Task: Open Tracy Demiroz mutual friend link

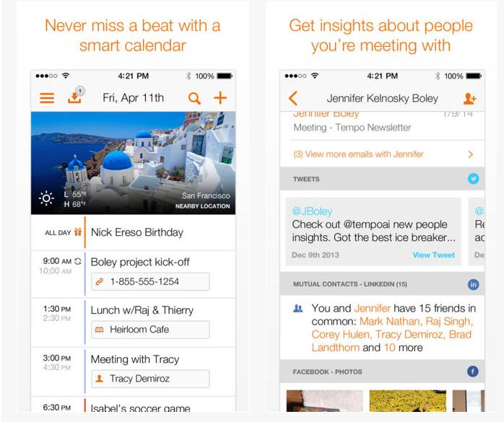Action: point(410,334)
